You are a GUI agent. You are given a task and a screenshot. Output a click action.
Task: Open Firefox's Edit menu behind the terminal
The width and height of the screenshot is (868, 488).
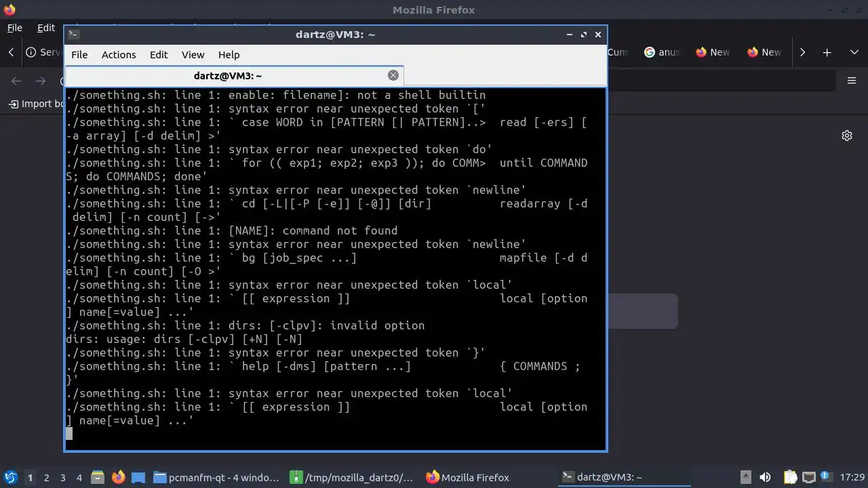click(x=46, y=28)
